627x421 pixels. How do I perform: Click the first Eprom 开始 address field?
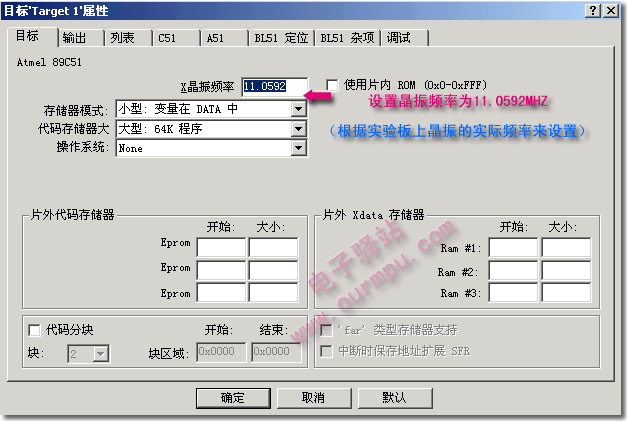(x=221, y=248)
